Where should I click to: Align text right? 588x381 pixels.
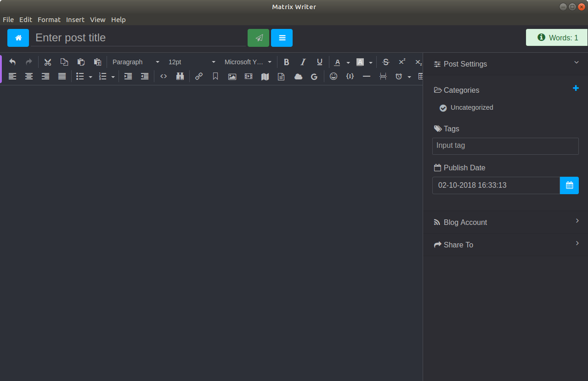point(45,77)
